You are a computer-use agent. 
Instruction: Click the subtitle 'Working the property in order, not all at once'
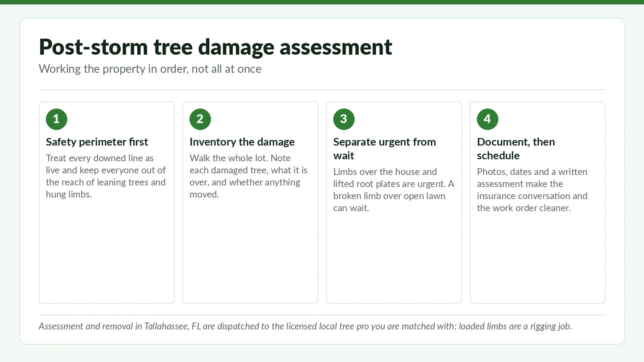point(150,69)
